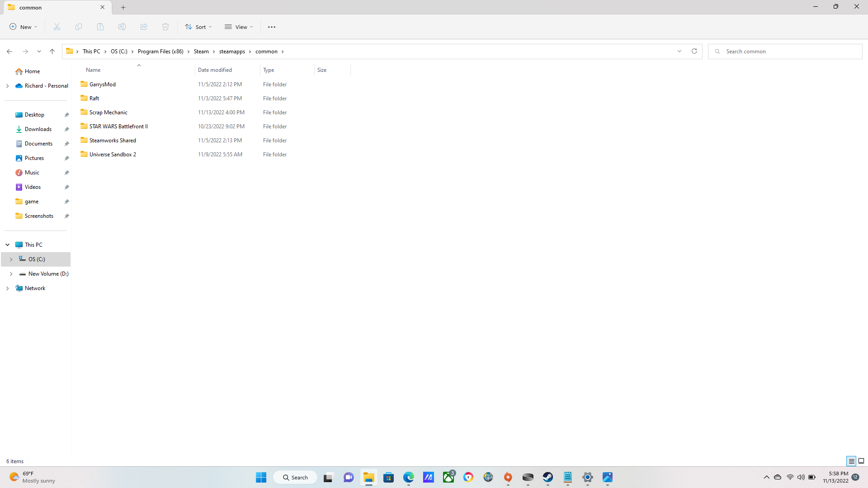
Task: Click the See more ellipsis icon
Action: pyautogui.click(x=272, y=27)
